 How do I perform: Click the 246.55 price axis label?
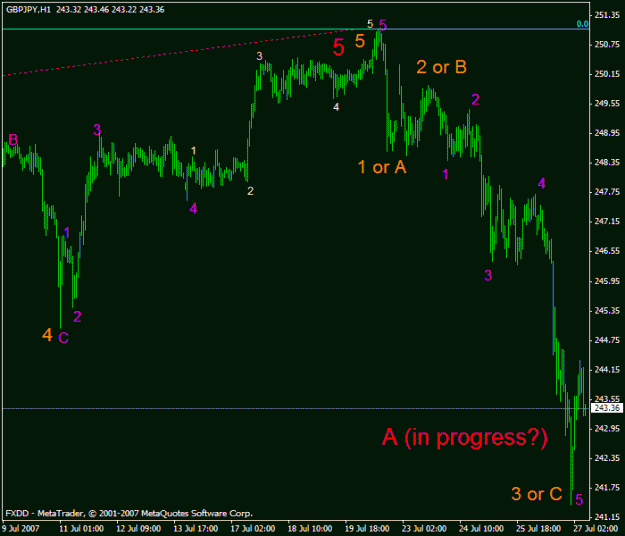[607, 251]
